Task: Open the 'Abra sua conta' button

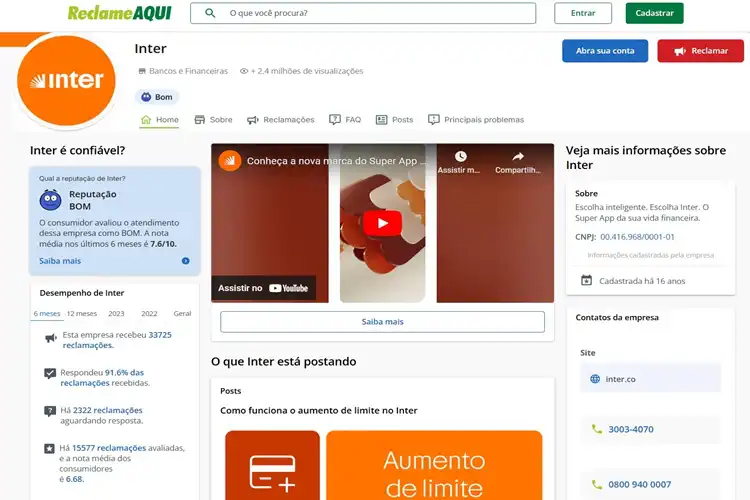Action: [x=605, y=51]
